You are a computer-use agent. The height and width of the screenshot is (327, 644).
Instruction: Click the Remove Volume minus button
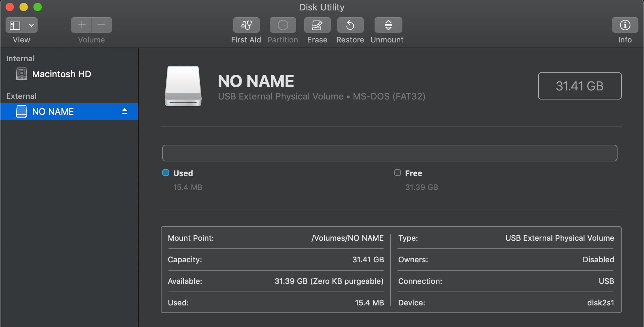tap(101, 25)
